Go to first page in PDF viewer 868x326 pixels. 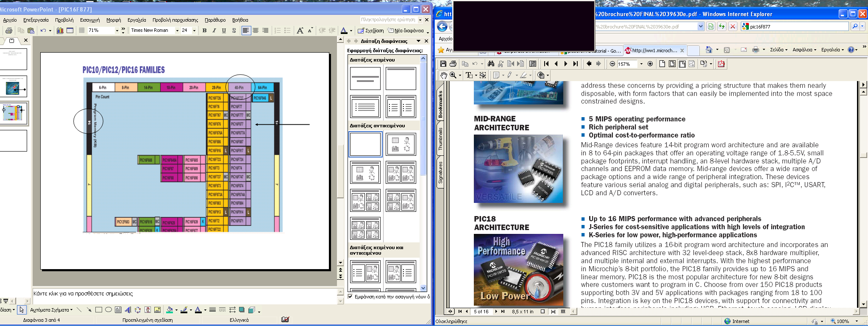tap(546, 64)
